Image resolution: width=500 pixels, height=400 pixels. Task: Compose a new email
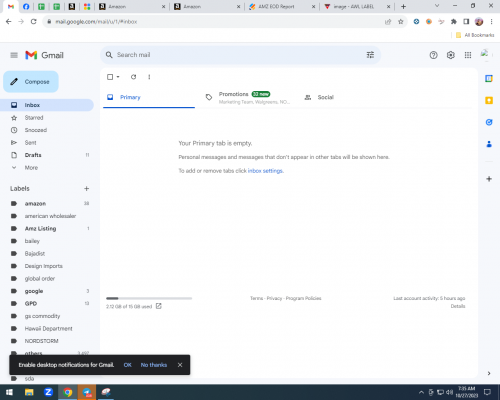pyautogui.click(x=31, y=82)
